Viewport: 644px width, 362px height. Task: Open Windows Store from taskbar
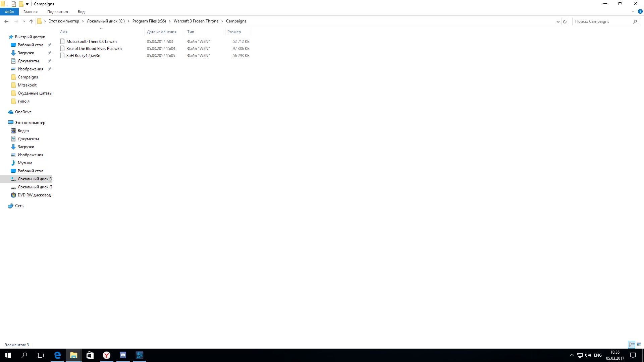(90, 355)
